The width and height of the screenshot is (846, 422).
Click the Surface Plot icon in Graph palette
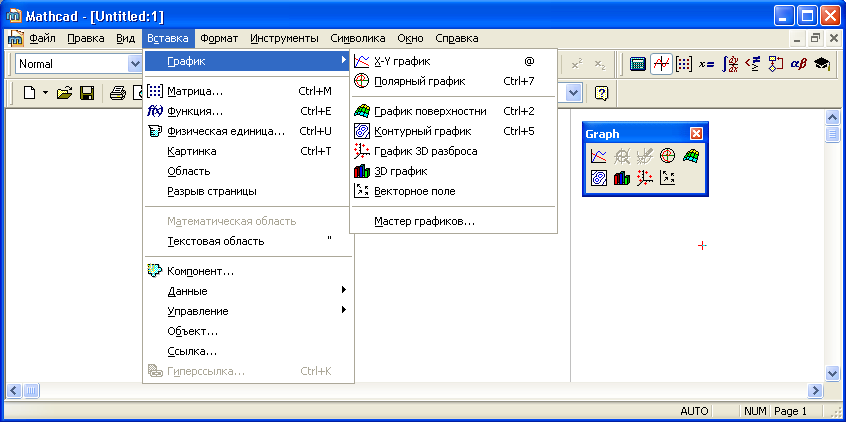click(691, 156)
